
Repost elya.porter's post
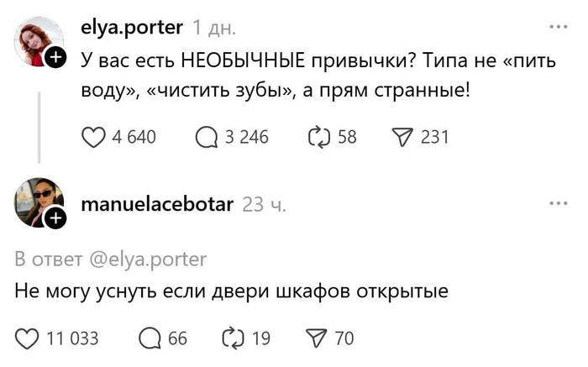coord(318,137)
